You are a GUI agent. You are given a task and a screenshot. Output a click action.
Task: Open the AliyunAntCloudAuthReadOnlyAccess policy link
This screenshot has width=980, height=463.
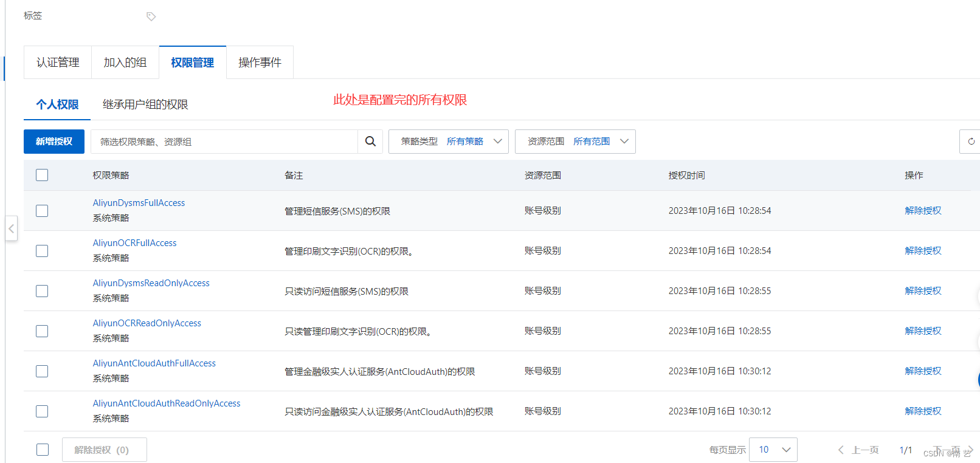click(x=167, y=403)
